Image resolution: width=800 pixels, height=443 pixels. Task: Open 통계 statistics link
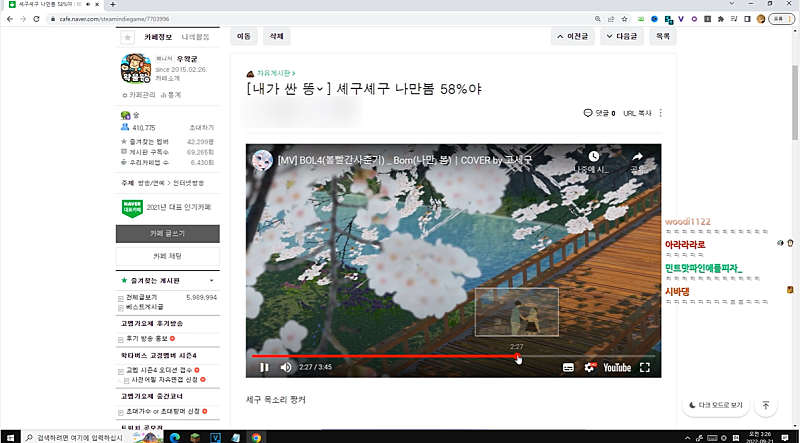click(x=171, y=95)
